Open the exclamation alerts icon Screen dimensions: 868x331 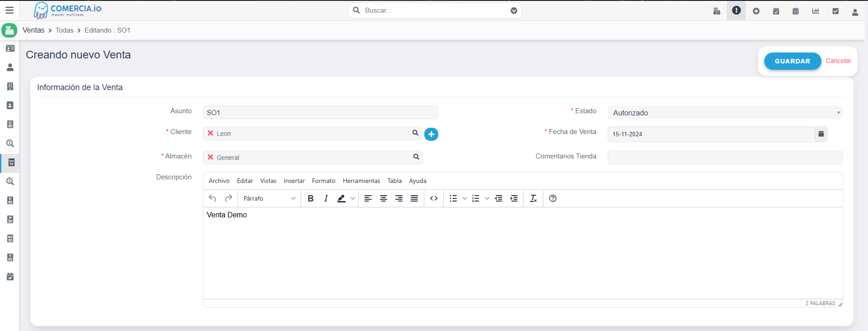point(736,10)
